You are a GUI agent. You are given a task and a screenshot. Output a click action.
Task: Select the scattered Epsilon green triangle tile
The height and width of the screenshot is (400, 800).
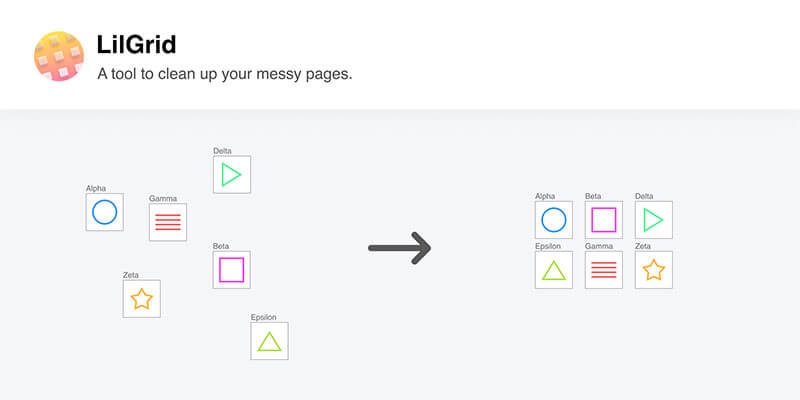[269, 341]
